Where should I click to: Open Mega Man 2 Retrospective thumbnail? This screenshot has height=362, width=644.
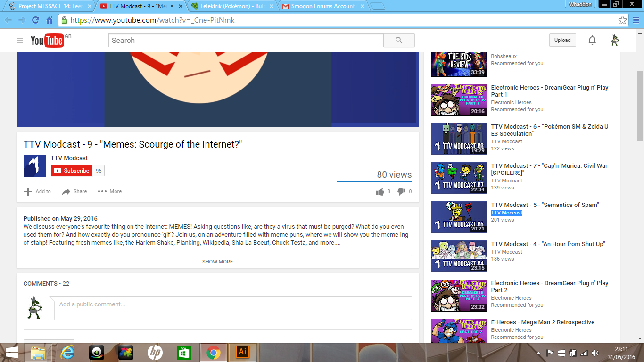pyautogui.click(x=459, y=331)
